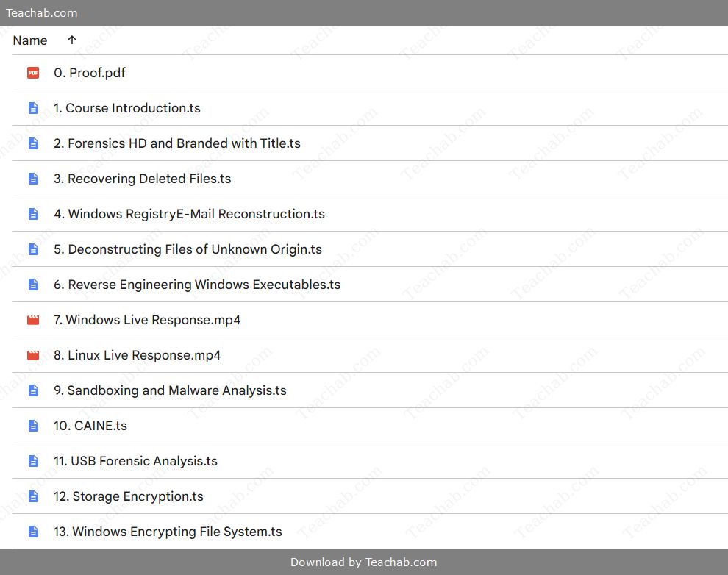Select the video icon for 8. Linux Live Response.mp4

click(x=32, y=355)
